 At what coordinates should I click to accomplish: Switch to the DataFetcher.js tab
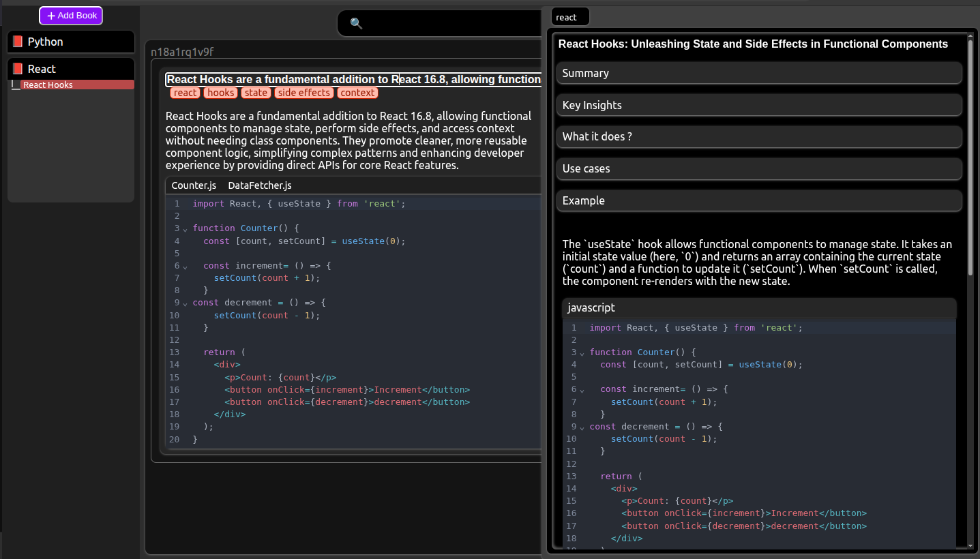pos(259,185)
